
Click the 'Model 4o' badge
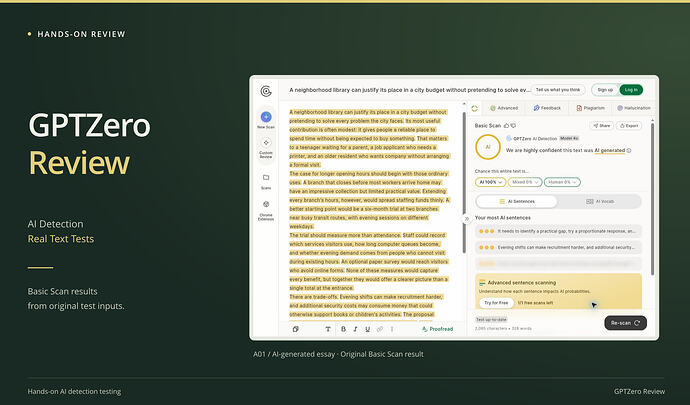(x=569, y=138)
